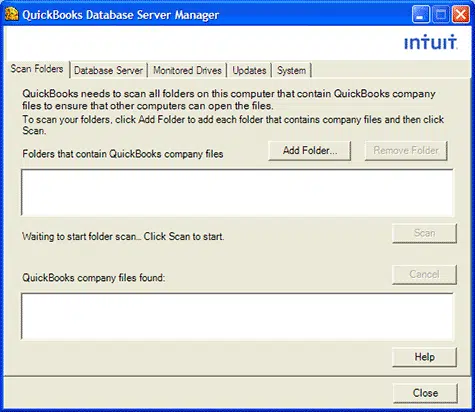
Task: Click 'QuickBooks company files found:' label
Action: pyautogui.click(x=94, y=278)
